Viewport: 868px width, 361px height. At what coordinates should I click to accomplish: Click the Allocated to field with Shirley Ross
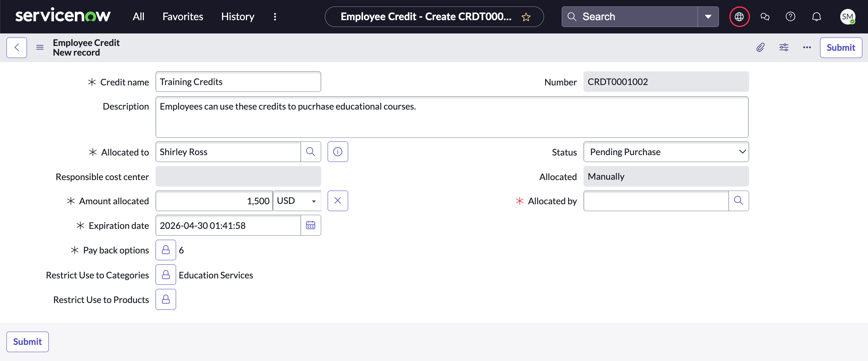pyautogui.click(x=228, y=152)
